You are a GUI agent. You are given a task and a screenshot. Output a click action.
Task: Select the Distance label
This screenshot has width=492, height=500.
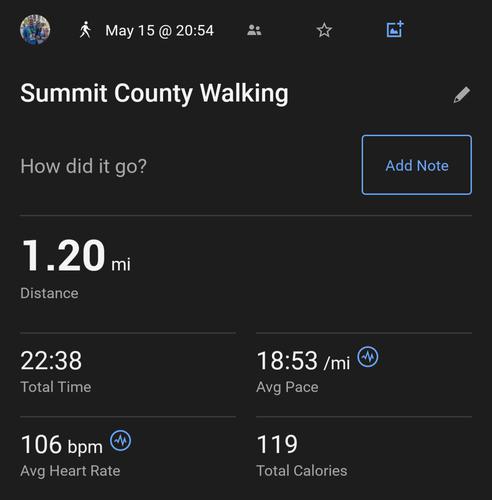pyautogui.click(x=49, y=293)
